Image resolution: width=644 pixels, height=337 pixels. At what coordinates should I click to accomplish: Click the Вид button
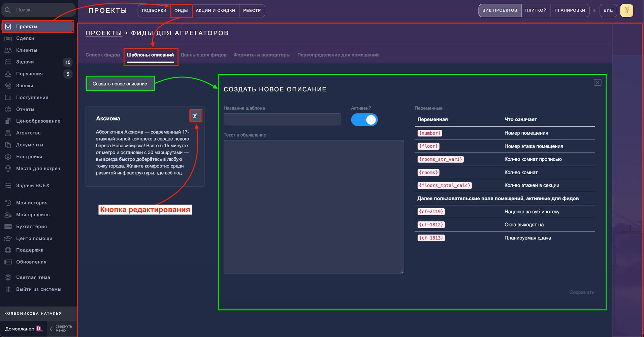tap(608, 10)
